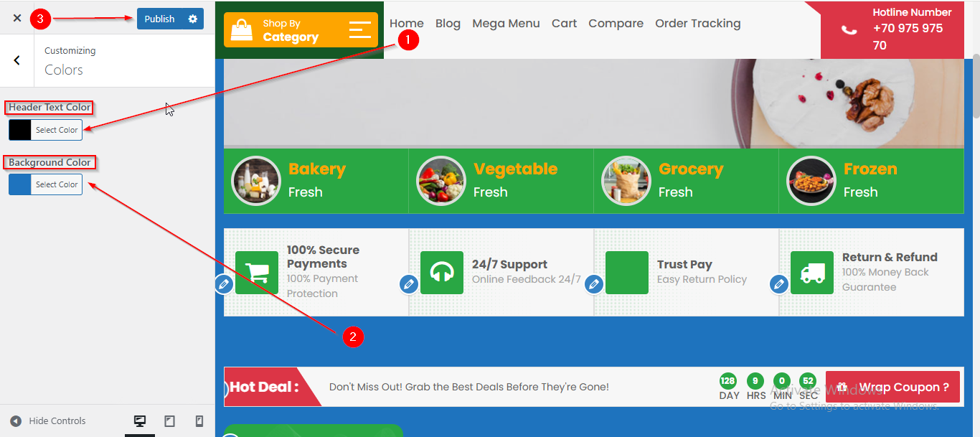Viewport: 980px width, 437px height.
Task: Click the Publish button
Action: point(160,19)
